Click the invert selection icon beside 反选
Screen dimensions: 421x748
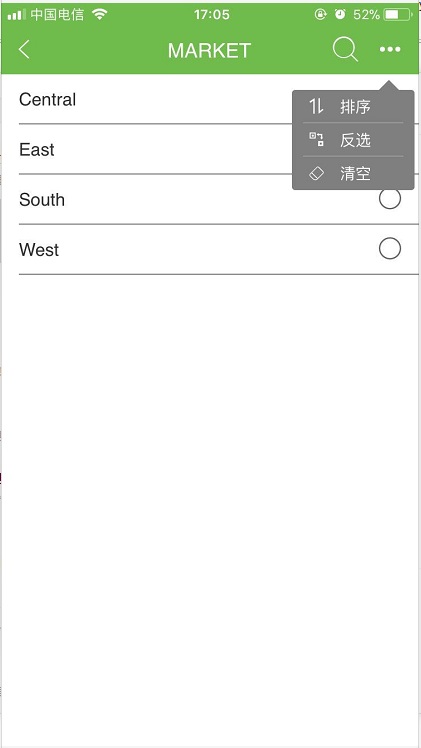point(317,139)
